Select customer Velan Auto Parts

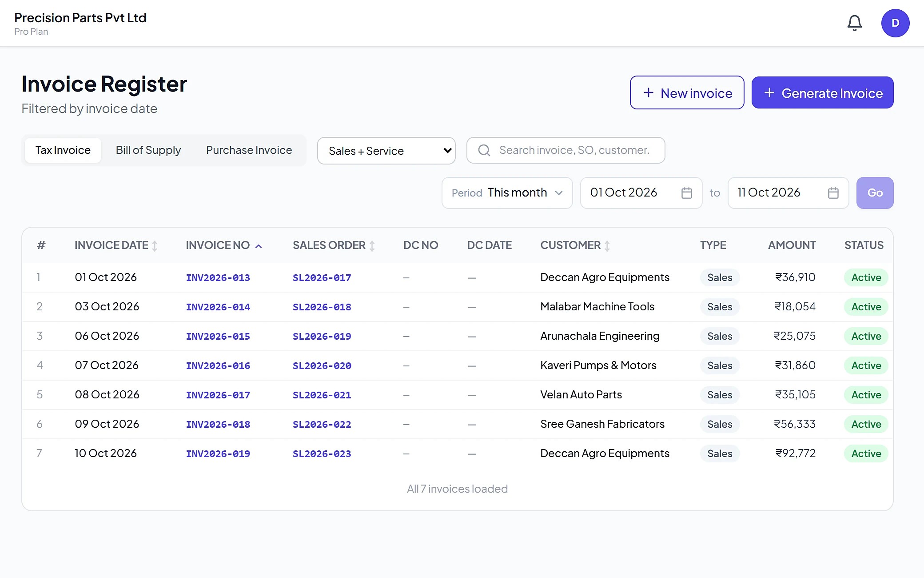pyautogui.click(x=581, y=395)
